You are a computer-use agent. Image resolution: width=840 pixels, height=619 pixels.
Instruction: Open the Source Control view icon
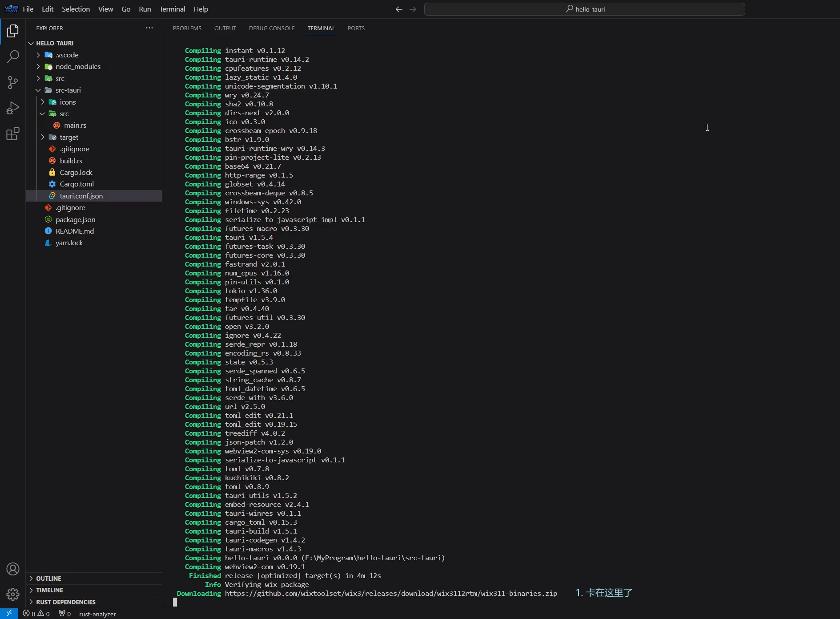point(13,82)
